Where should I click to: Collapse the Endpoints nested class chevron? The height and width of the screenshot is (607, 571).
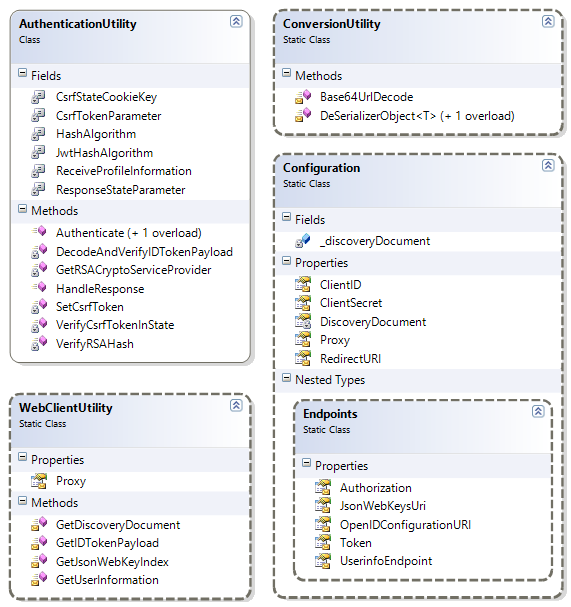538,411
